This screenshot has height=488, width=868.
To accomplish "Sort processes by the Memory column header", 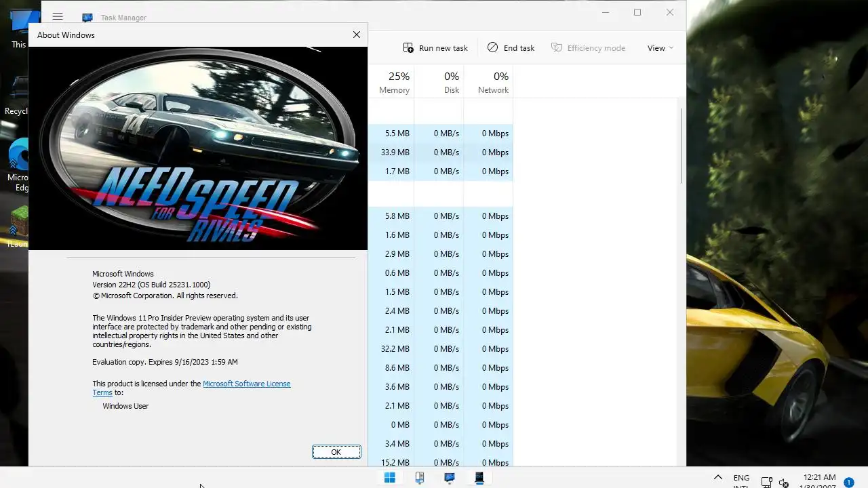I will coord(394,83).
